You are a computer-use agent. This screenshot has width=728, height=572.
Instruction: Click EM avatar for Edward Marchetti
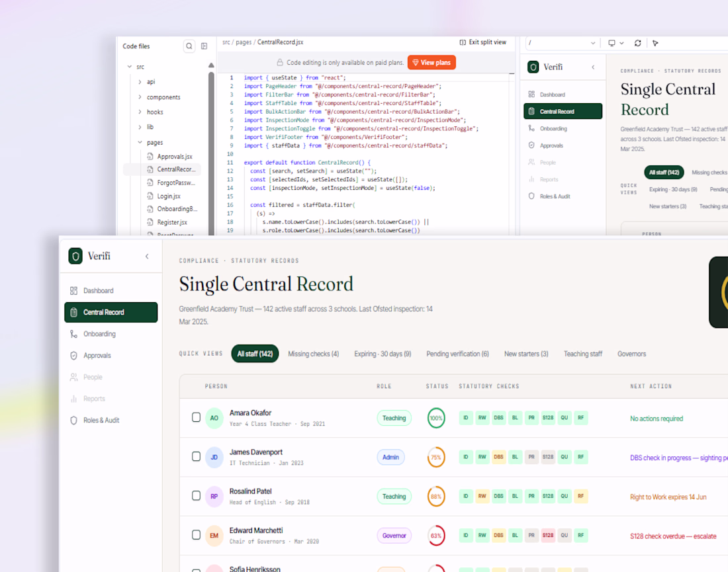coord(214,536)
